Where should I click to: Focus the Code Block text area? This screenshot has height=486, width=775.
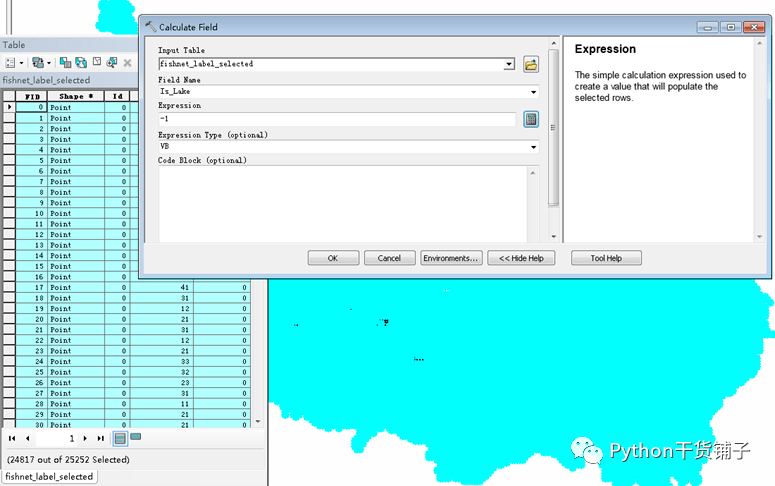343,204
